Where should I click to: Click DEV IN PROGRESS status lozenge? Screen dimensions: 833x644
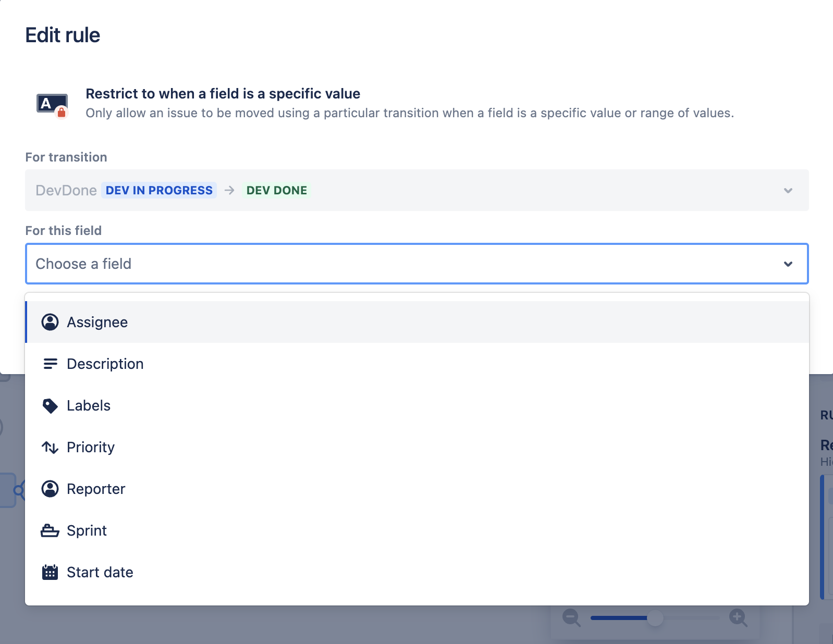(159, 190)
